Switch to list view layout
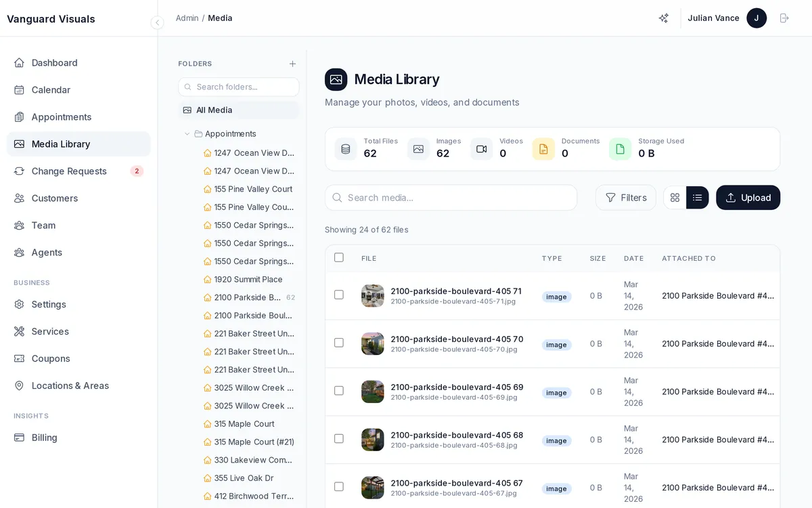This screenshot has width=812, height=508. tap(697, 198)
